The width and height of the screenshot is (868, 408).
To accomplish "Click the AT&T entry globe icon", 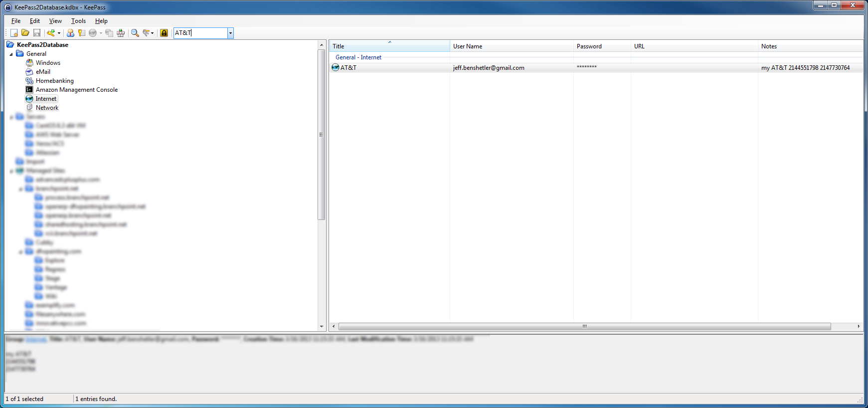I will tap(336, 68).
